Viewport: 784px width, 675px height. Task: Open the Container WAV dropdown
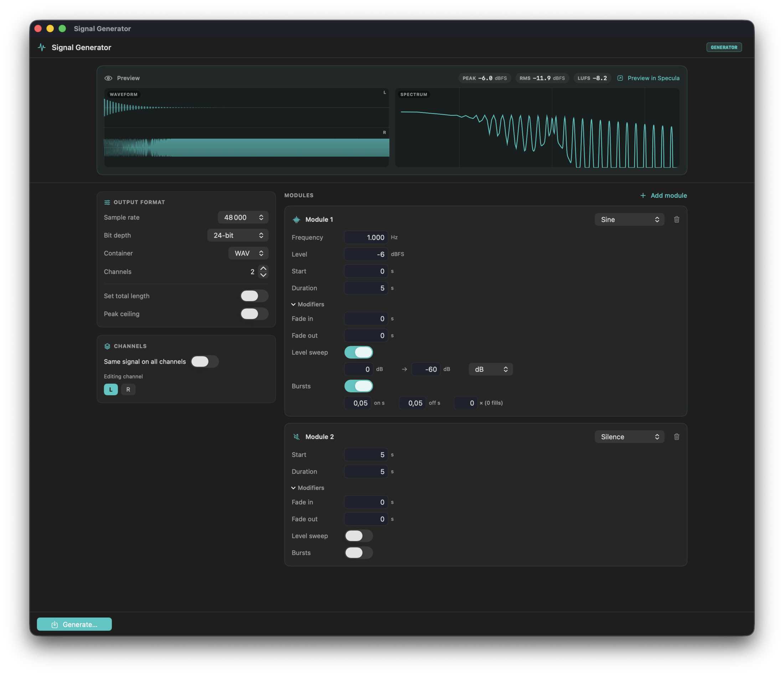coord(249,253)
